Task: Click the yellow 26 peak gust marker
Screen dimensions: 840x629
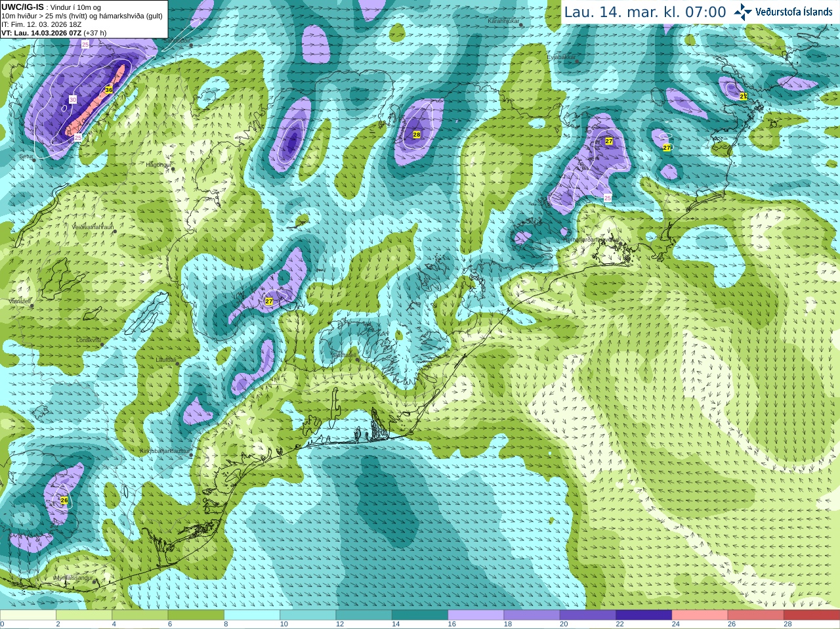Action: coord(64,500)
